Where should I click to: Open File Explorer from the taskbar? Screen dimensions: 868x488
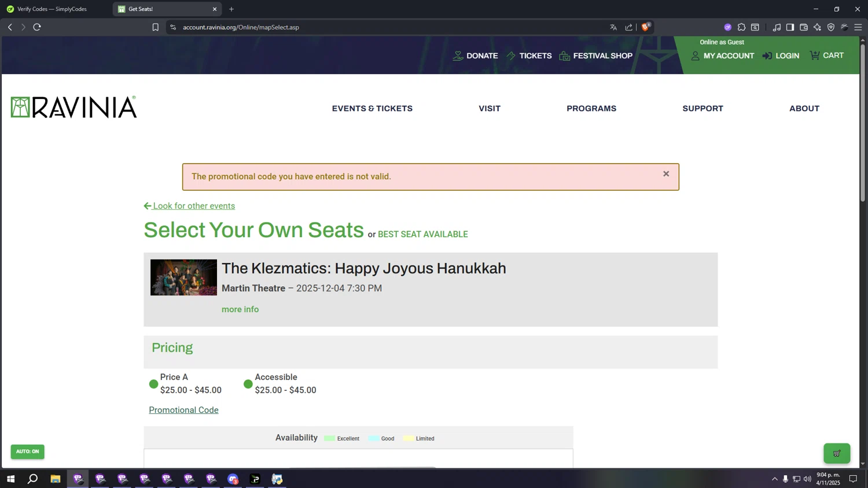point(56,479)
